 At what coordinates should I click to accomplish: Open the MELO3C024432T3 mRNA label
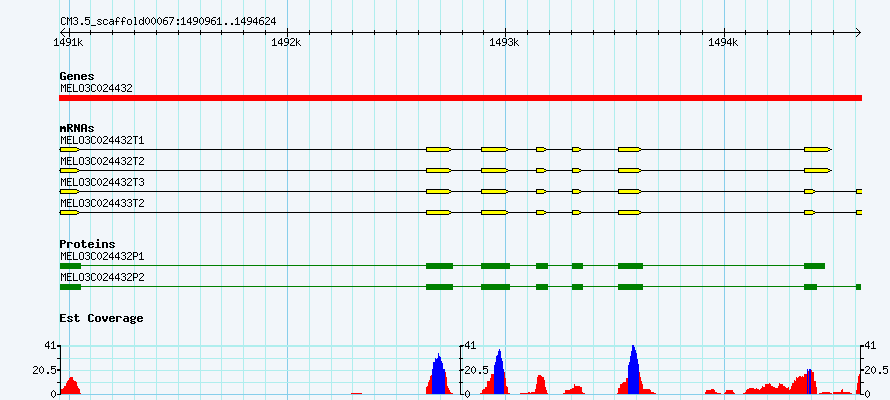(102, 182)
